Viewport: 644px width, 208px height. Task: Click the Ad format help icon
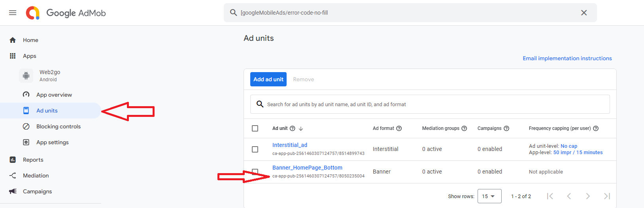399,128
